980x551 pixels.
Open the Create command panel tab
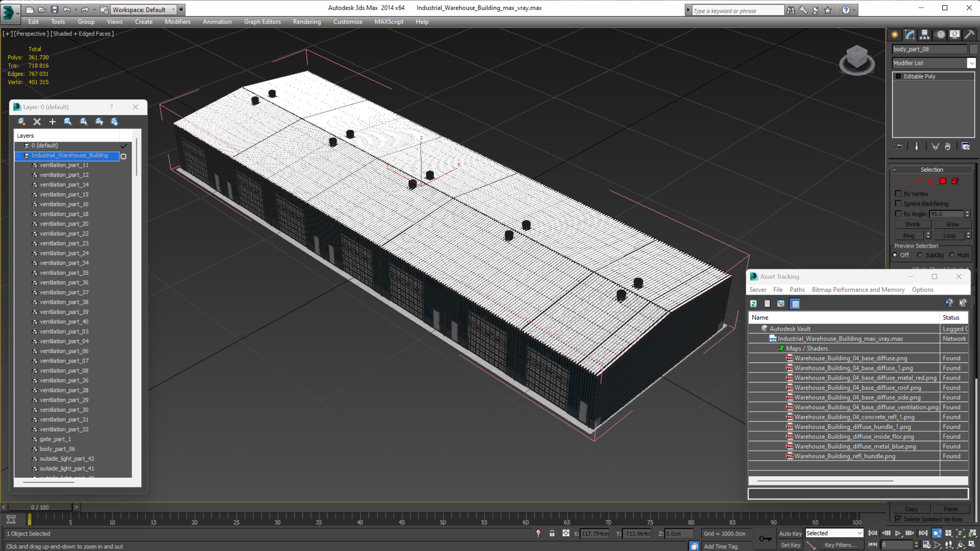click(x=895, y=35)
